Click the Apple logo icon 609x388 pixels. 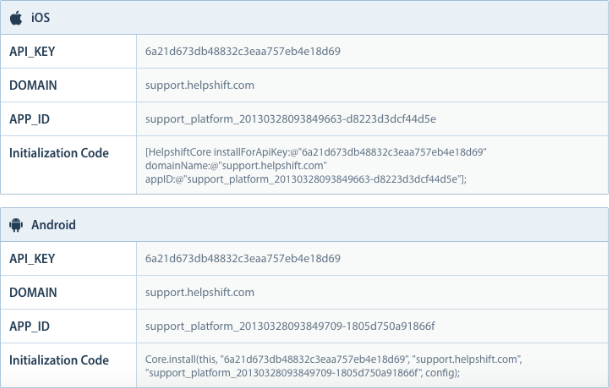pos(16,18)
